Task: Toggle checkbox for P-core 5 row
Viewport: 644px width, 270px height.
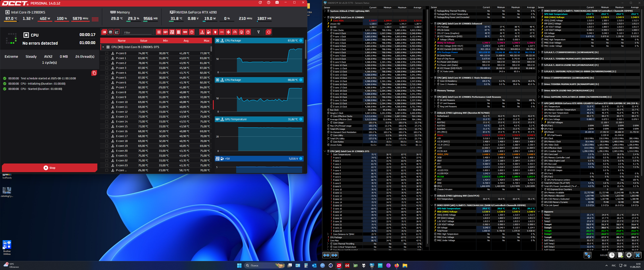Action: pos(107,78)
